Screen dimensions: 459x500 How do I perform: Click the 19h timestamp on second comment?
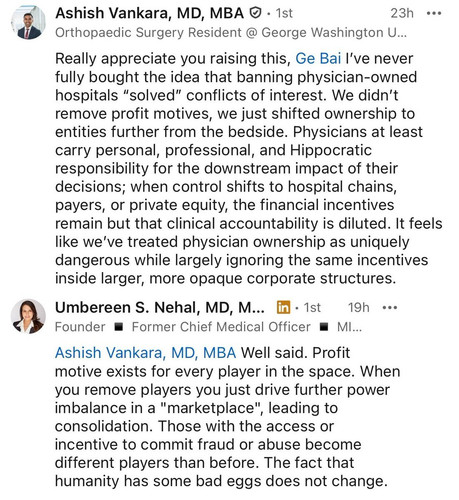[x=359, y=307]
